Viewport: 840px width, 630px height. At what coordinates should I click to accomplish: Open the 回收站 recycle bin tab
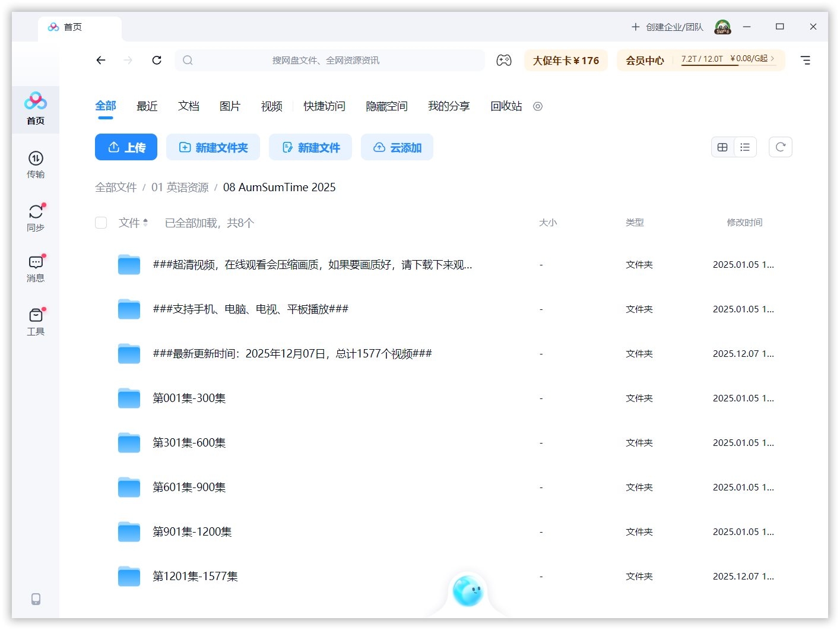505,106
